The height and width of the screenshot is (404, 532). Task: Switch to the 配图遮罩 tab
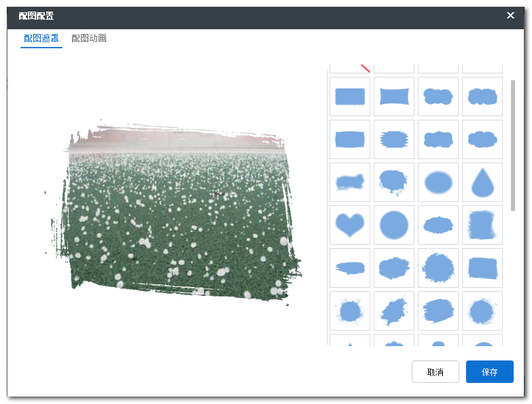(x=41, y=38)
